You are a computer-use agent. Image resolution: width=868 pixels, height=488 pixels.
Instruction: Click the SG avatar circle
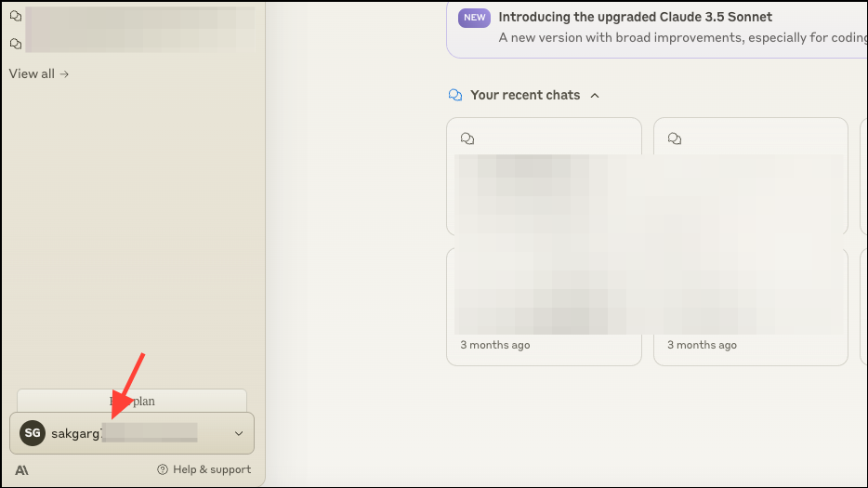(x=33, y=433)
